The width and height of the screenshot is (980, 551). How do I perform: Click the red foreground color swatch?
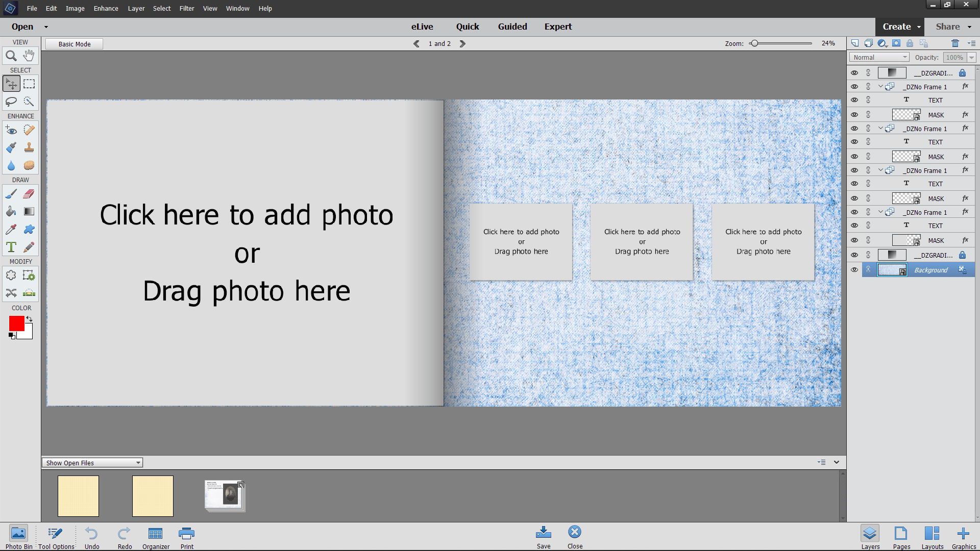point(16,322)
